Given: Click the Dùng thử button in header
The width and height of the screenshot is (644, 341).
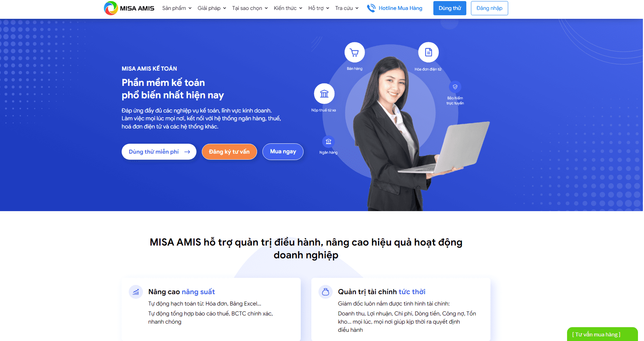Looking at the screenshot, I should pyautogui.click(x=449, y=8).
